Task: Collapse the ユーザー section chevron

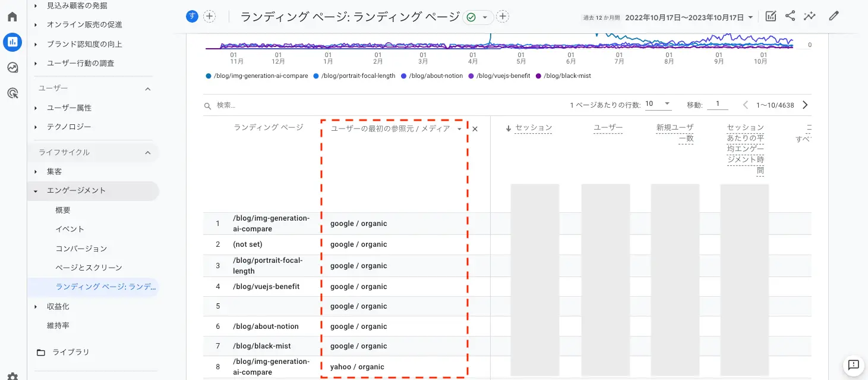Action: click(x=148, y=89)
